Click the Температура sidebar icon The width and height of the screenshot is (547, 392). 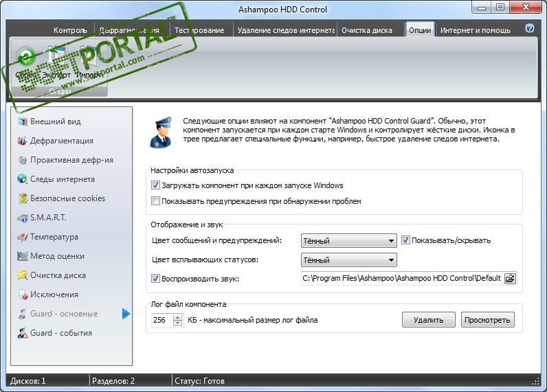pyautogui.click(x=23, y=237)
